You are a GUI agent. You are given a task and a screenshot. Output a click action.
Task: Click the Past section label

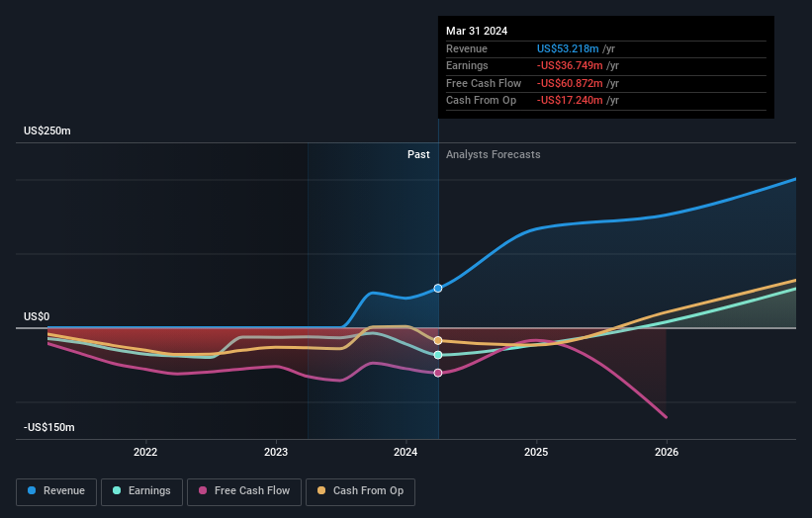tap(418, 155)
